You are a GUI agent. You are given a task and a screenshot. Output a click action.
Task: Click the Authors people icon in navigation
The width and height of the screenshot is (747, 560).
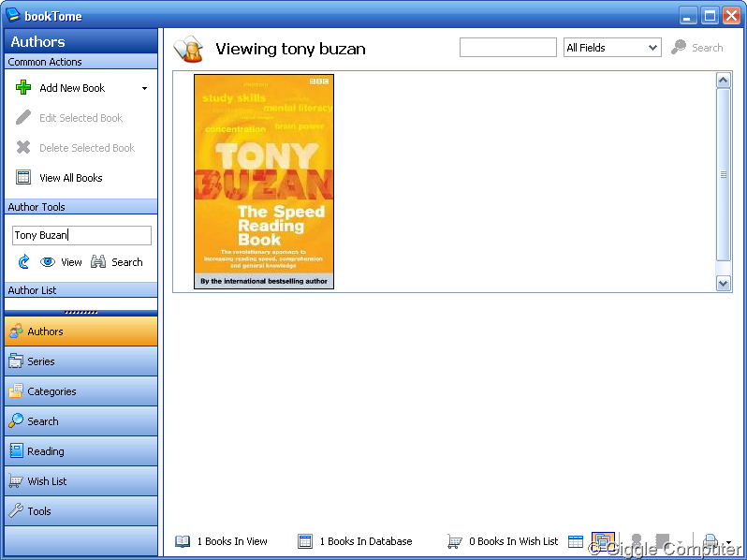point(16,331)
